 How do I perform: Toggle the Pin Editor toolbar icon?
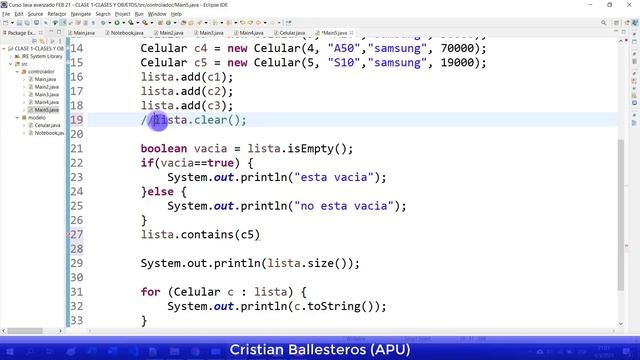tap(288, 23)
